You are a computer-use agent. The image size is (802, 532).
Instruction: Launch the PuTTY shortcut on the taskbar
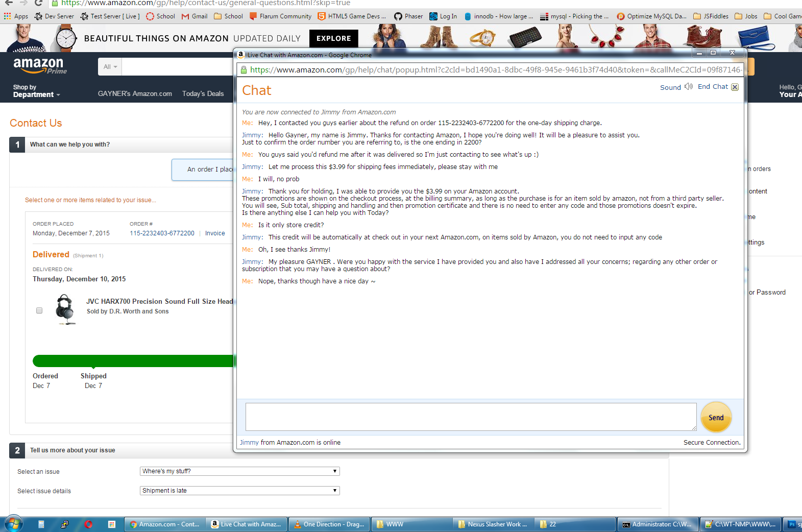click(x=65, y=524)
